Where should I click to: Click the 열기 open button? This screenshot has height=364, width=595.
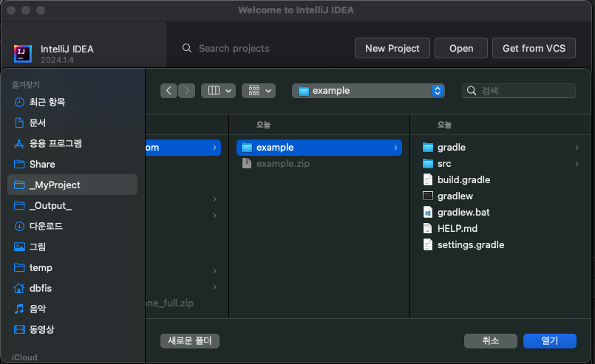(549, 341)
